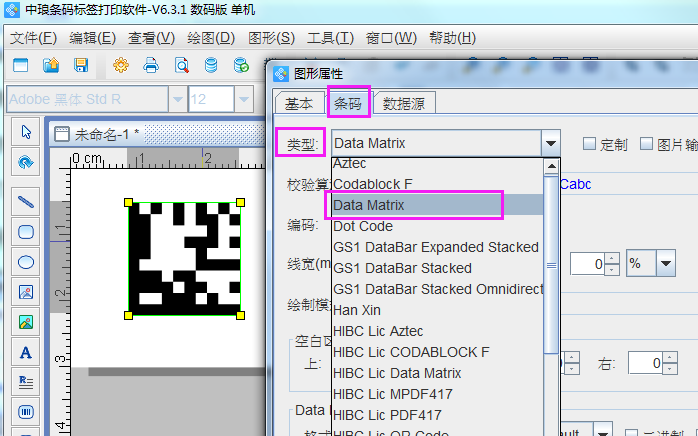Open the % unit dropdown arrow

click(666, 263)
